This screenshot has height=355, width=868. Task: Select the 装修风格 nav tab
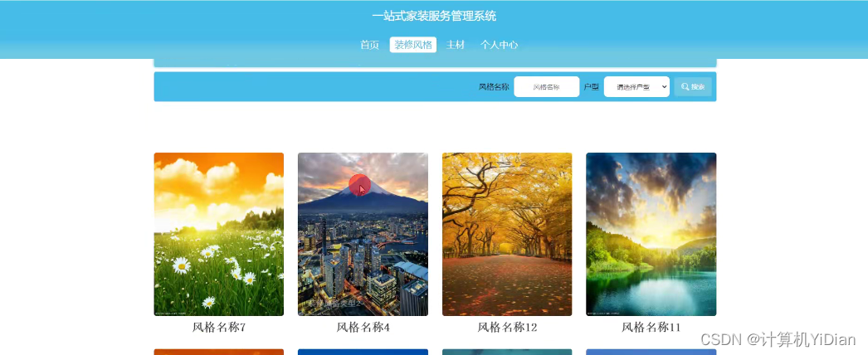pos(413,45)
